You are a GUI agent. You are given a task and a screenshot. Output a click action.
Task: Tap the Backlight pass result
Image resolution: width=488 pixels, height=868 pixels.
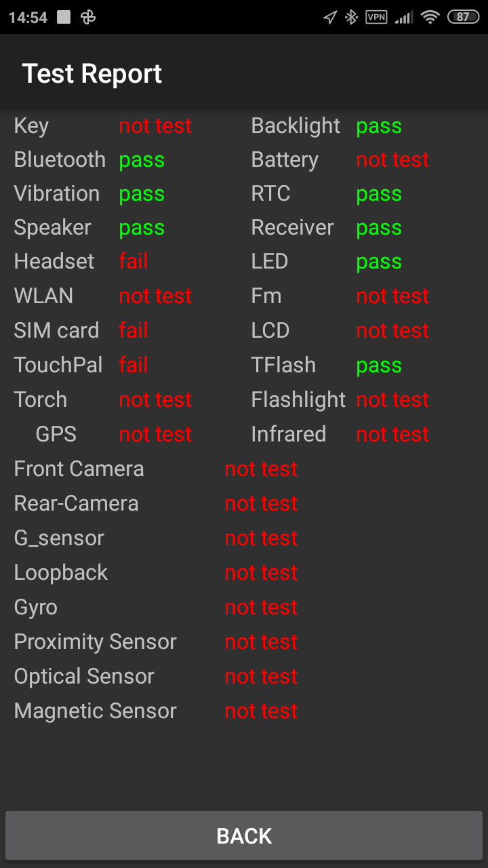tap(379, 126)
